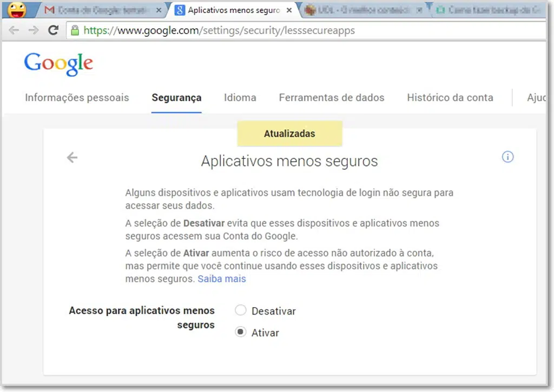
Task: Reload the page with the refresh icon
Action: (54, 30)
